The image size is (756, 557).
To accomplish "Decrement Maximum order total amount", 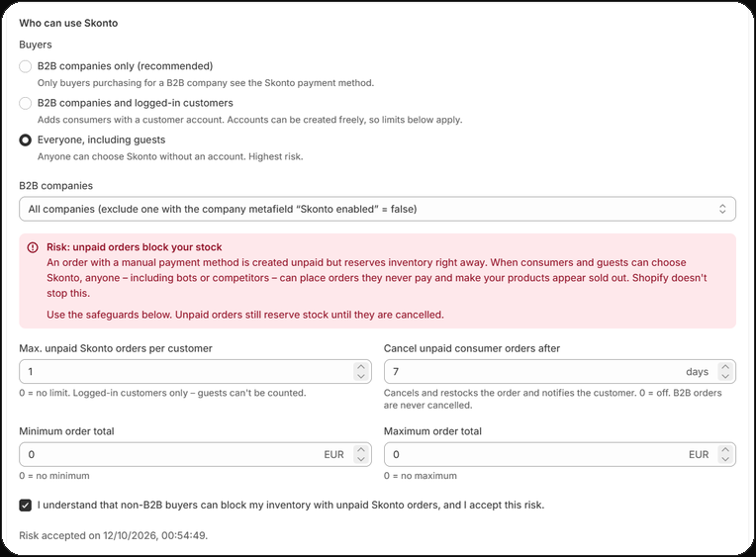I will (x=725, y=459).
